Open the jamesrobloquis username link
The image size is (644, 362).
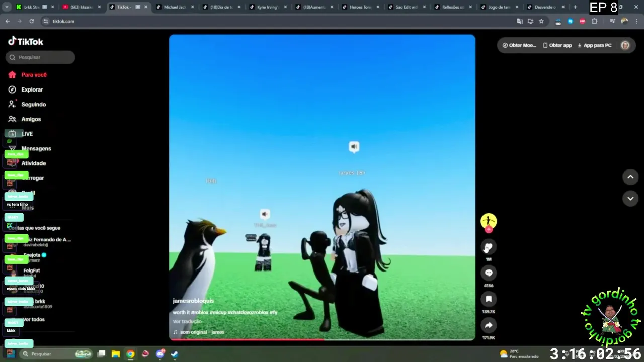tap(193, 301)
